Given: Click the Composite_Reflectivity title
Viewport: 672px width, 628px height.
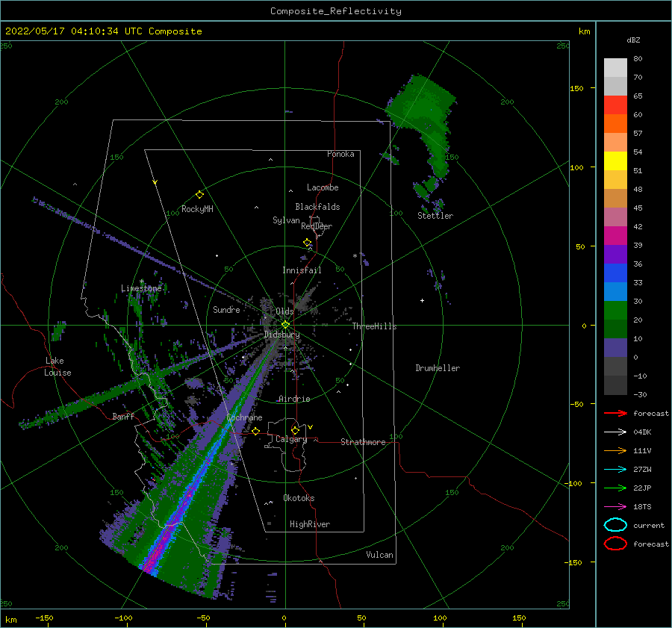Looking at the screenshot, I should pyautogui.click(x=335, y=11).
